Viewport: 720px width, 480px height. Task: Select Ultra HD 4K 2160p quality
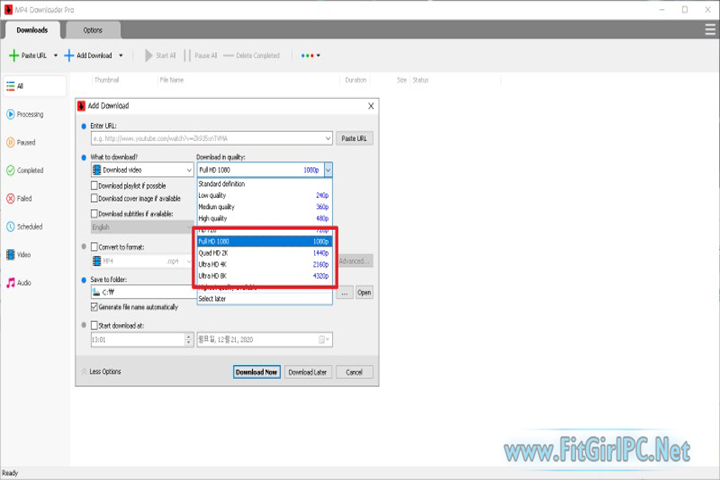click(264, 264)
